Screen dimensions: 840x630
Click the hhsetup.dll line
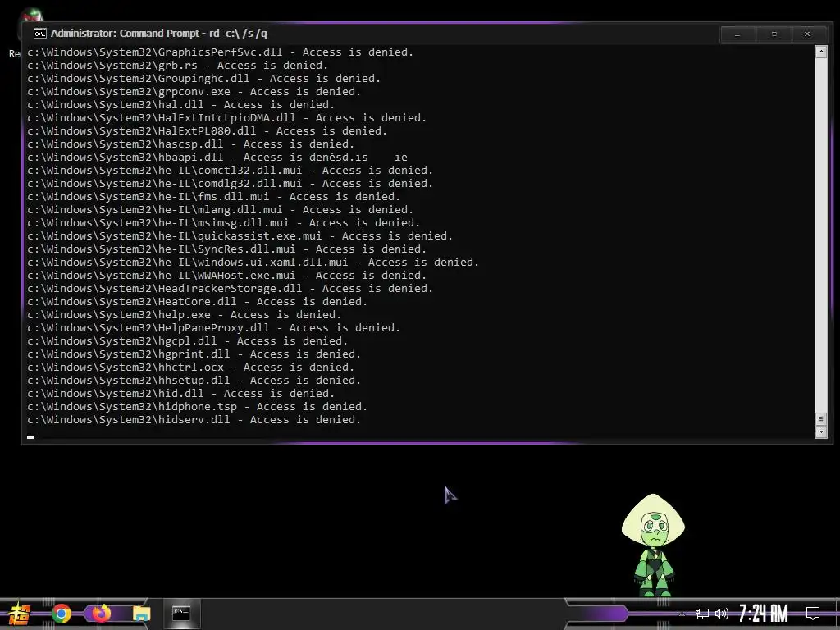pos(194,381)
